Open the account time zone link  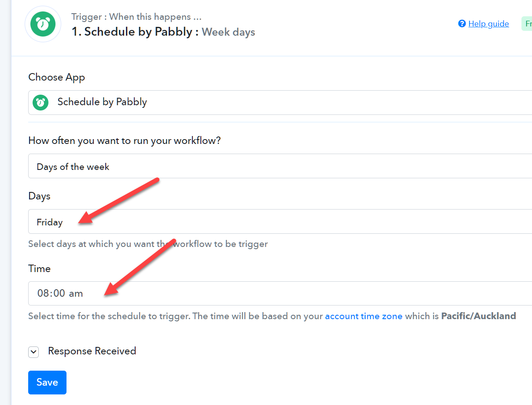tap(364, 316)
